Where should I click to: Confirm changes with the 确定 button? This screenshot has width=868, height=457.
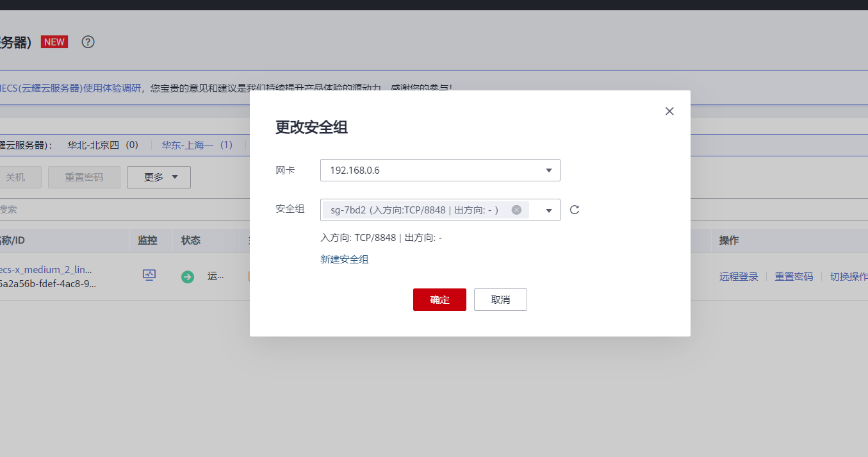point(439,299)
